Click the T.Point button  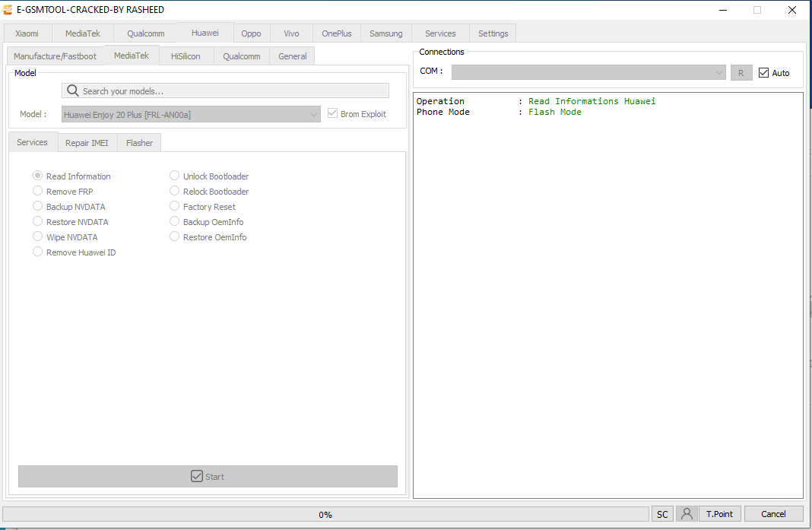[719, 514]
